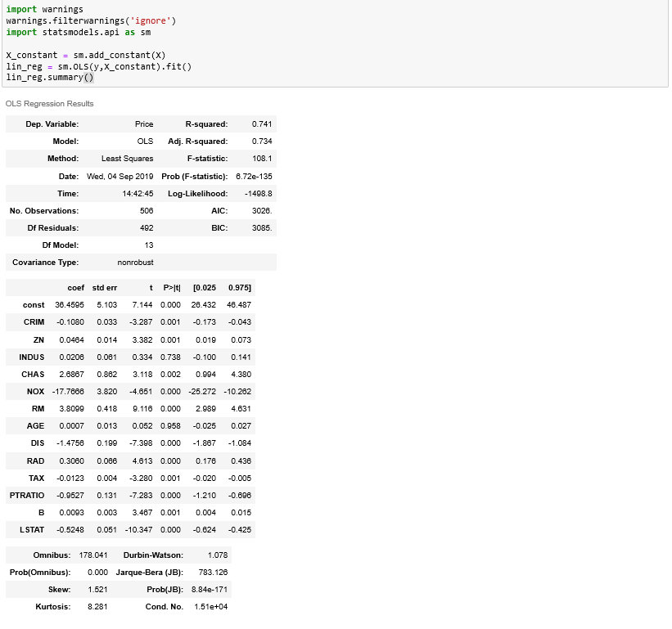Click the BIC value 3085.

[262, 227]
